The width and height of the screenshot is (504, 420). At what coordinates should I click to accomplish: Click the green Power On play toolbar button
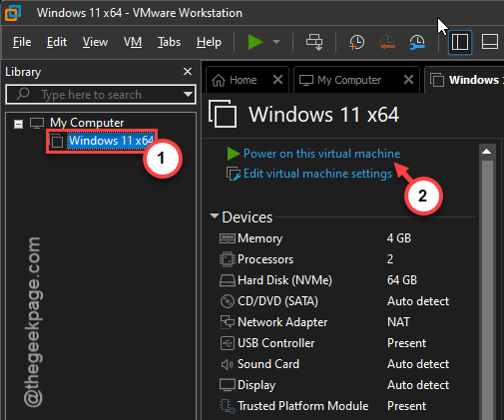coord(255,42)
